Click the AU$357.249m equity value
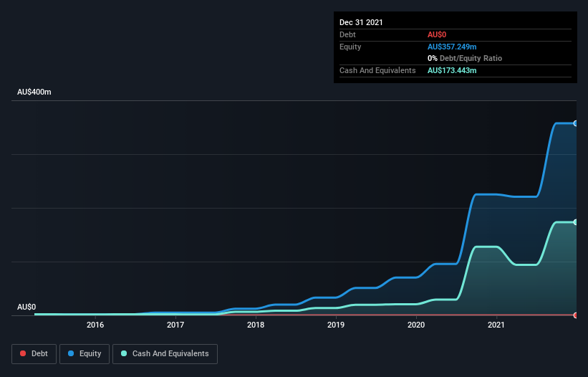The image size is (588, 377). (452, 47)
